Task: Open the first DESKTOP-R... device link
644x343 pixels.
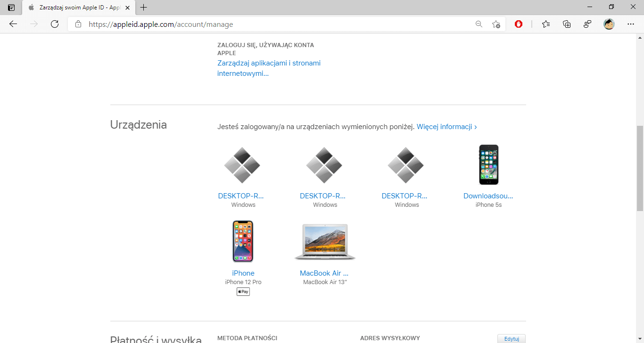Action: click(241, 196)
